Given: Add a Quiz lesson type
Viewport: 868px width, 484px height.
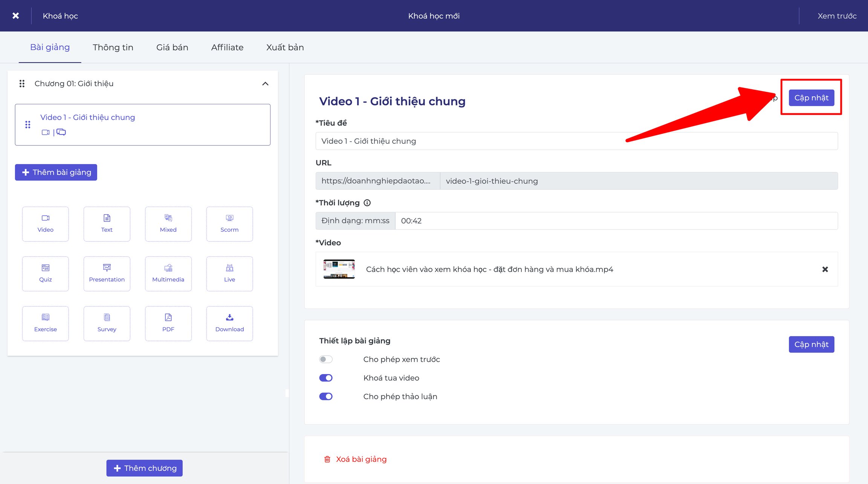Looking at the screenshot, I should point(45,274).
